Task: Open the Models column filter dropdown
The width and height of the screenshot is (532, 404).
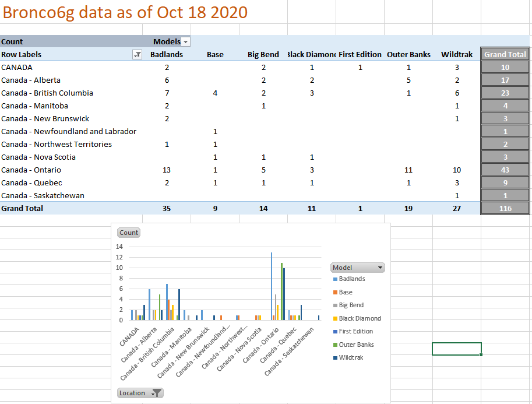Action: [186, 42]
